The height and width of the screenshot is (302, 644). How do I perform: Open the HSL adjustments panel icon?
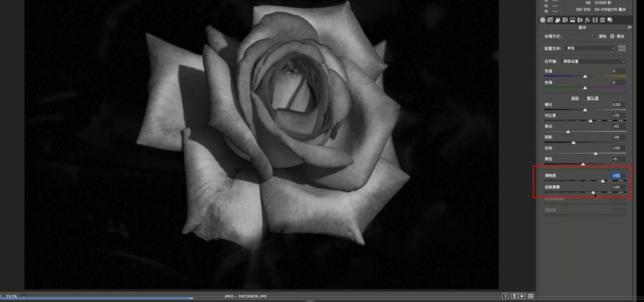(x=565, y=20)
